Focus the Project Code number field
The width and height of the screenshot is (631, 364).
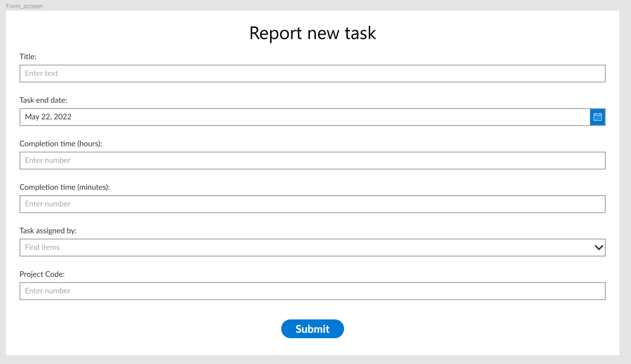312,291
